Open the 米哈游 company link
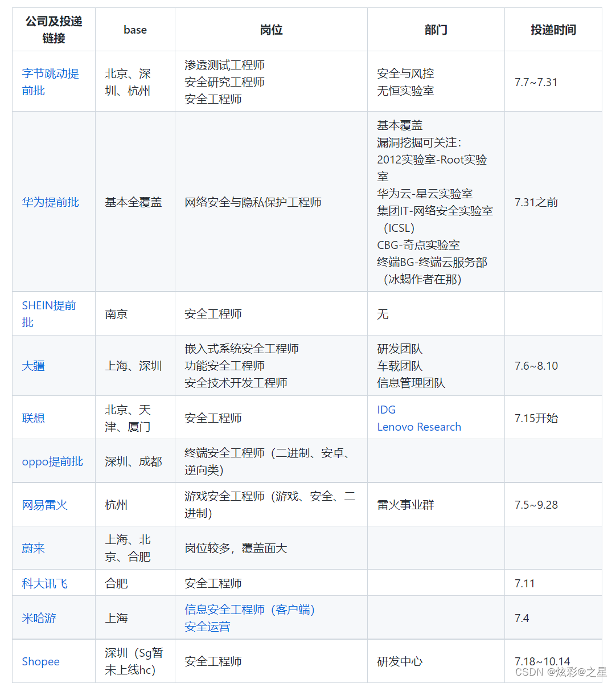 pyautogui.click(x=39, y=618)
